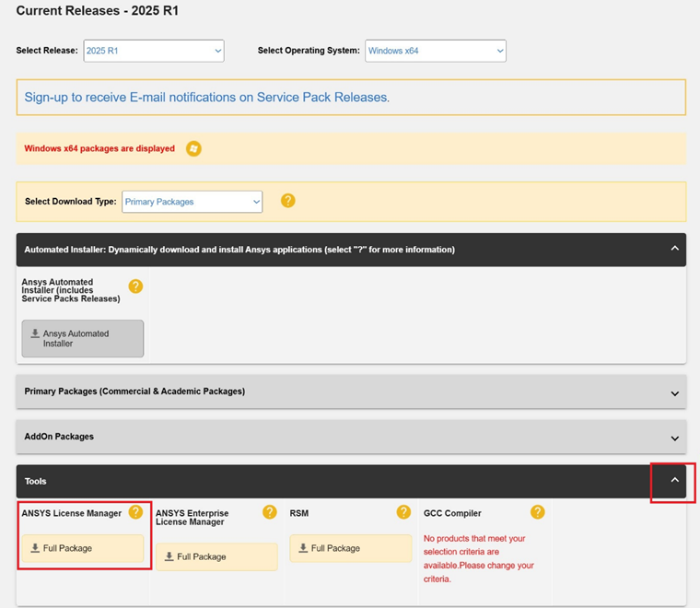Click the Windows logo icon in yellow banner
The width and height of the screenshot is (700, 608).
coord(193,148)
